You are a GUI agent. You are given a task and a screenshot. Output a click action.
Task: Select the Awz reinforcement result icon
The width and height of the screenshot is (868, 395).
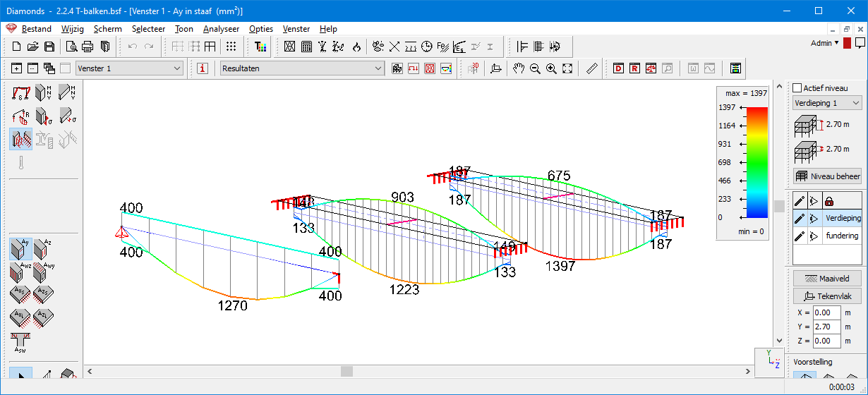click(20, 272)
